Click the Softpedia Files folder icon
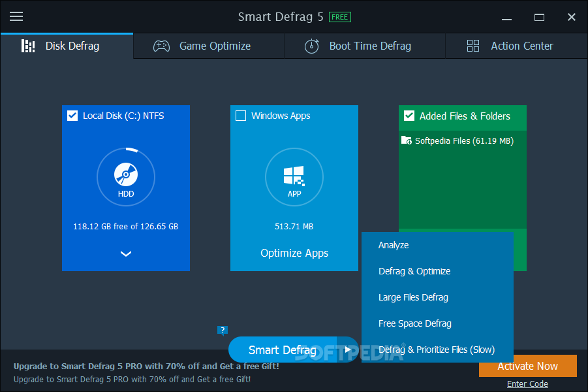The height and width of the screenshot is (392, 588). click(406, 140)
